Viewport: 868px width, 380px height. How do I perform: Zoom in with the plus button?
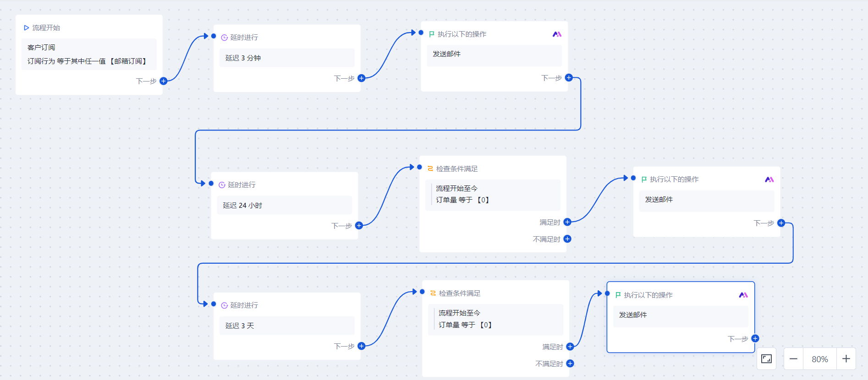click(x=846, y=359)
